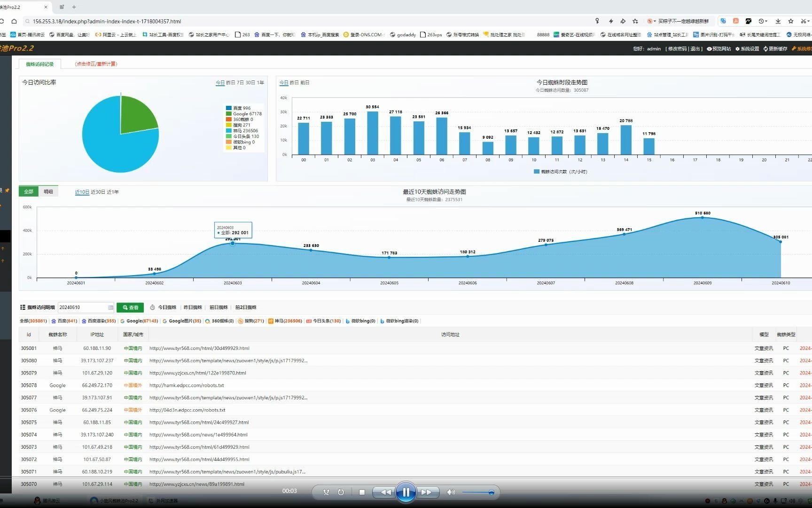
Task: Bookmark the page with the address bar star
Action: coord(635,21)
